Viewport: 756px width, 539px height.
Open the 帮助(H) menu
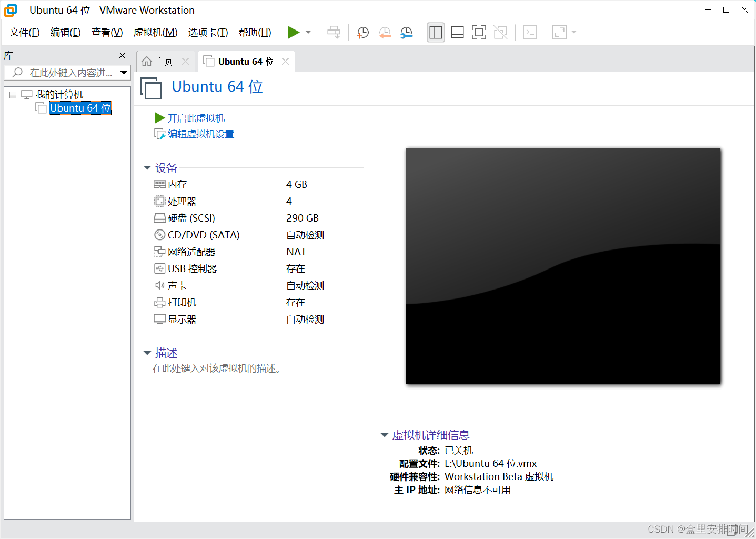255,33
